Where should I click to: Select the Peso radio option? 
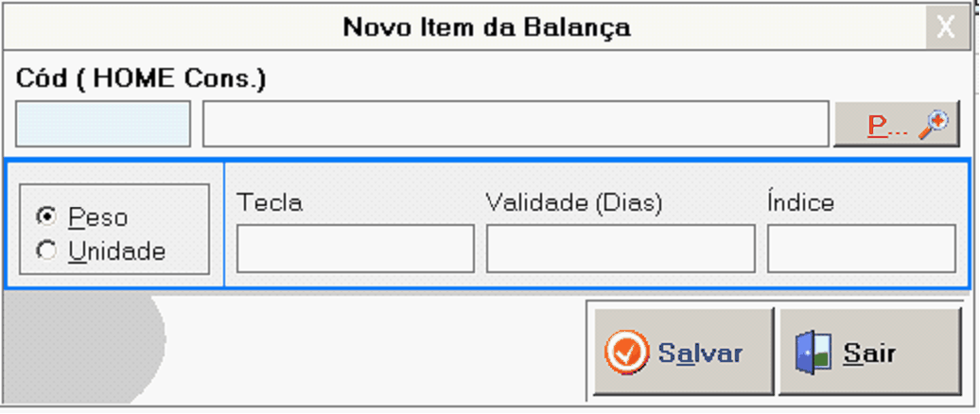pos(44,217)
